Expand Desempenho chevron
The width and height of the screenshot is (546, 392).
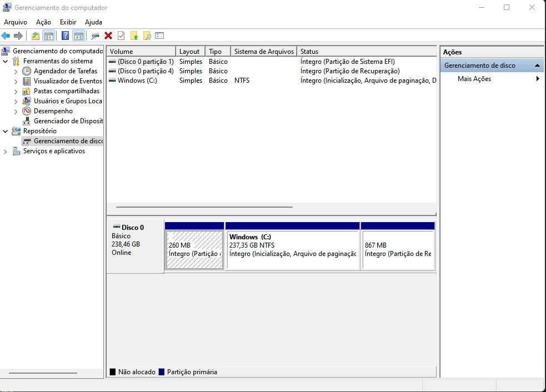(x=16, y=112)
